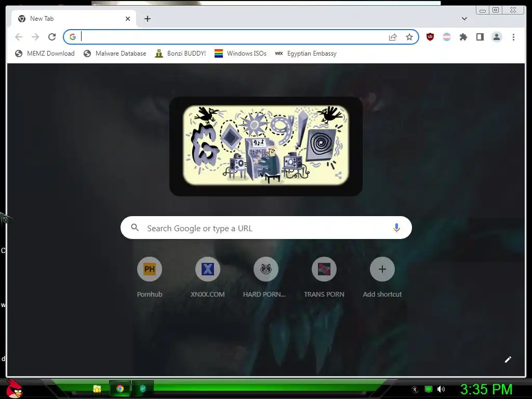Click the Google G icon in address bar

73,37
